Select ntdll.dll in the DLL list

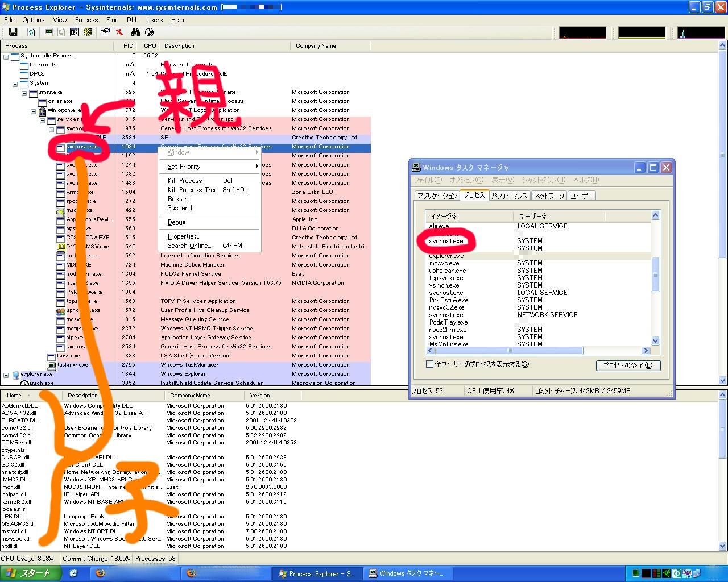10,546
